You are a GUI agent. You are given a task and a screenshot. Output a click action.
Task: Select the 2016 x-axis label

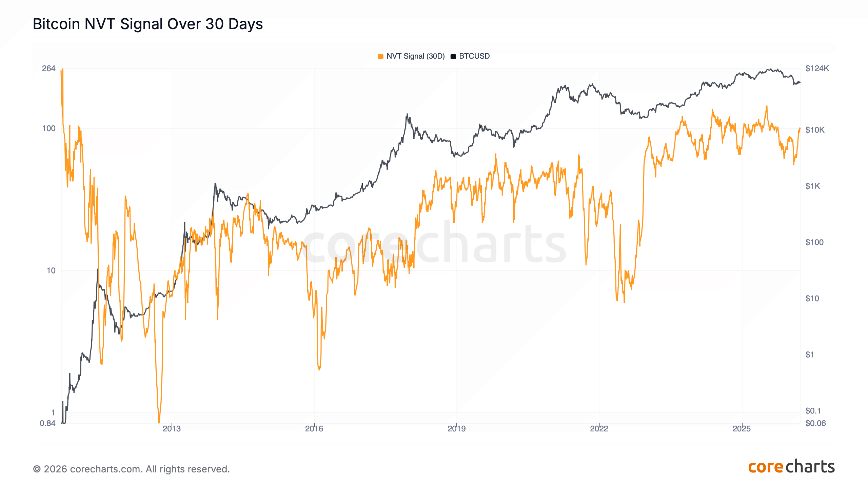pyautogui.click(x=314, y=429)
